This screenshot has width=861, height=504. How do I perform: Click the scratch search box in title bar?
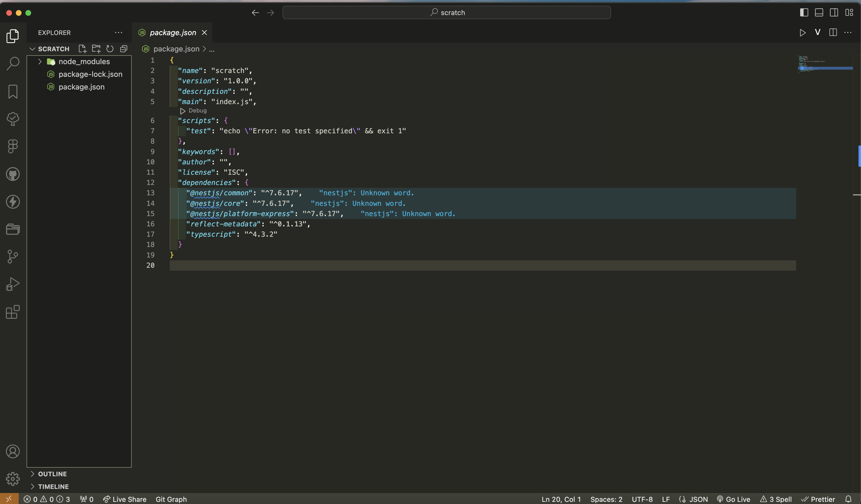(x=446, y=13)
